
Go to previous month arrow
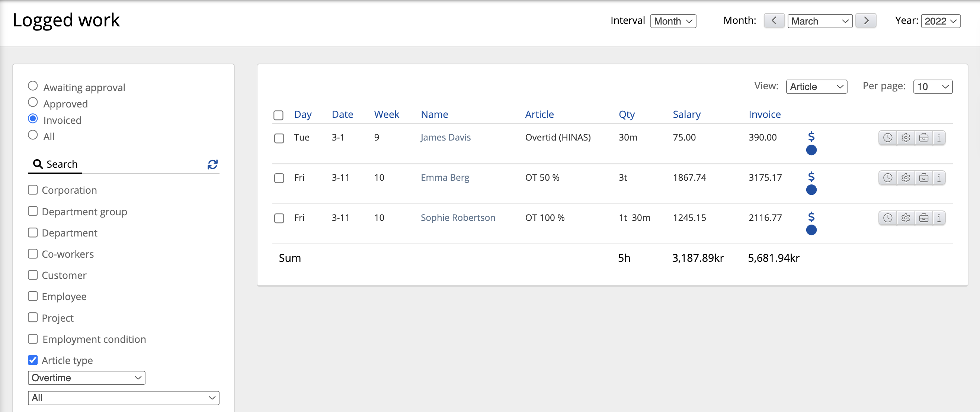pyautogui.click(x=774, y=20)
